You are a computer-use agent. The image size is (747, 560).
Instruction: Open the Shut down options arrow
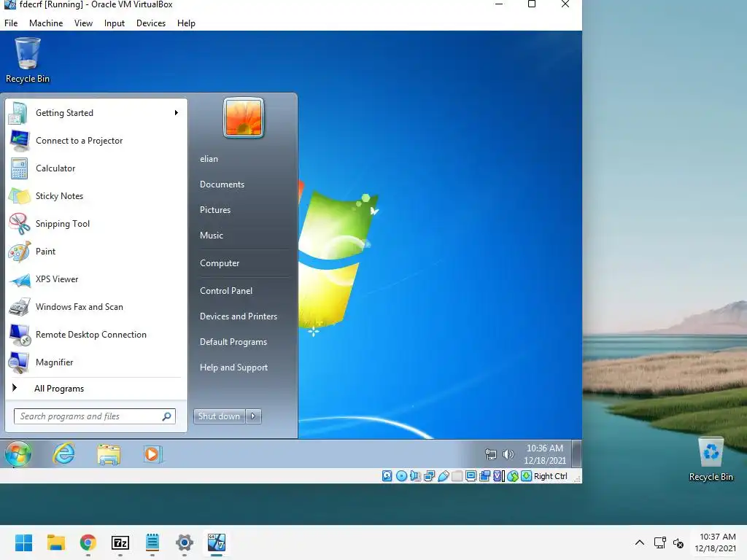coord(253,416)
